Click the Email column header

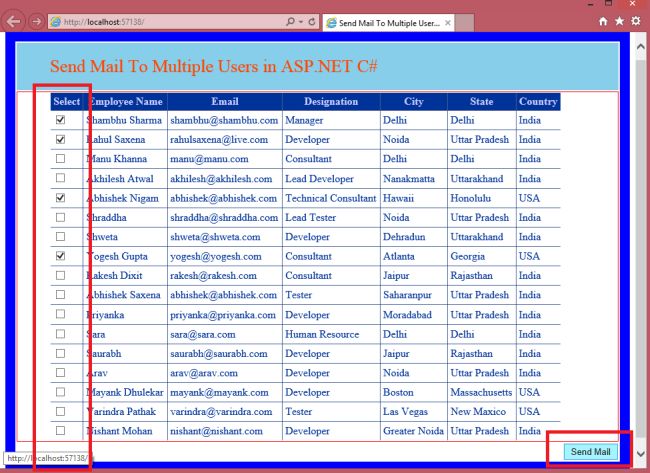(x=225, y=102)
